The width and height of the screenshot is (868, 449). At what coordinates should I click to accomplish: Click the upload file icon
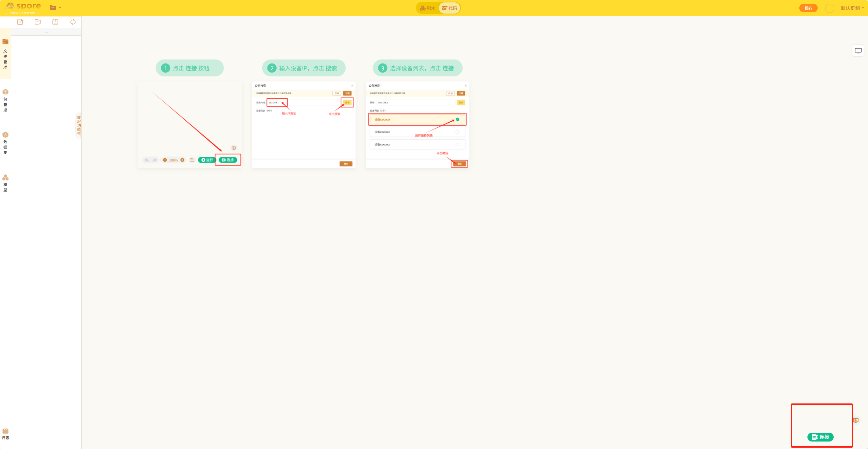(x=55, y=22)
